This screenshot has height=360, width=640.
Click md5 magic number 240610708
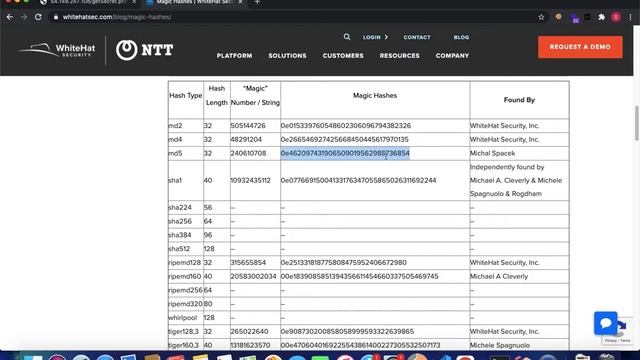[248, 153]
